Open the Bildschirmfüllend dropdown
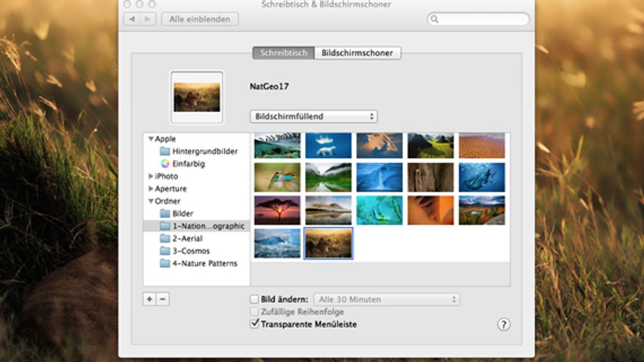644x362 pixels. coord(314,116)
